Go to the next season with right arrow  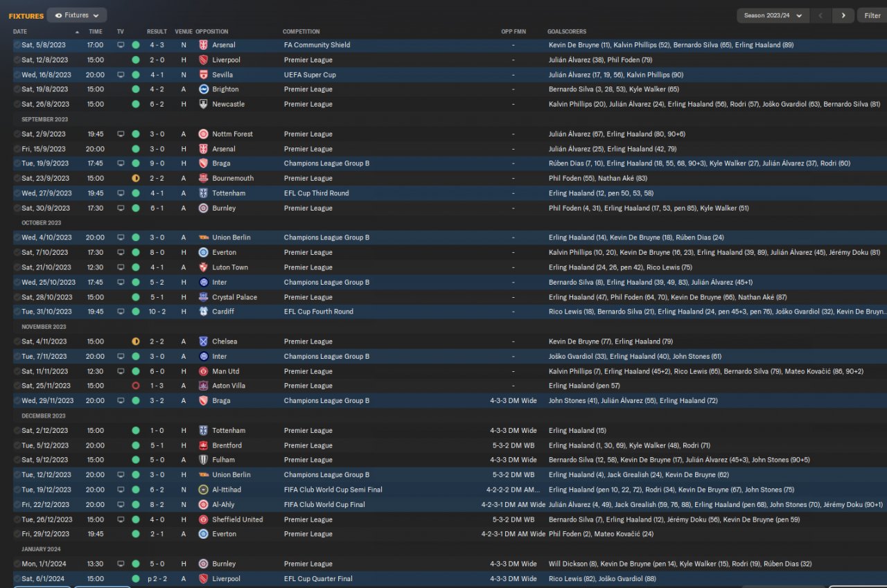[843, 15]
